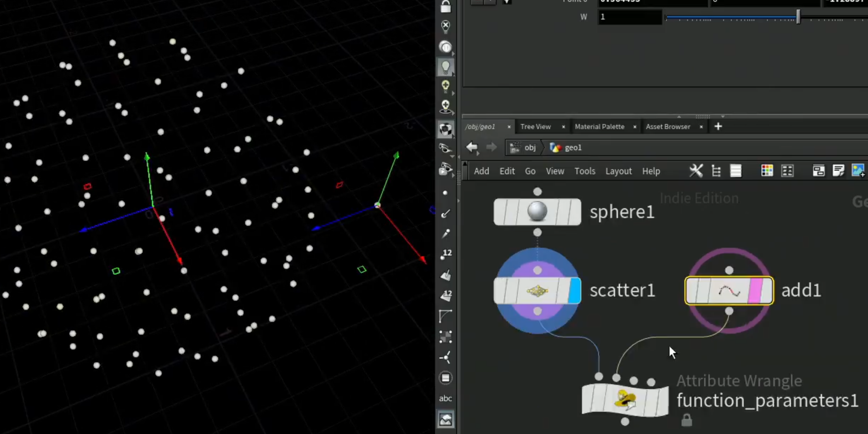Switch to the /obj/geo1 tab
Viewport: 868px width, 434px height.
coord(480,127)
